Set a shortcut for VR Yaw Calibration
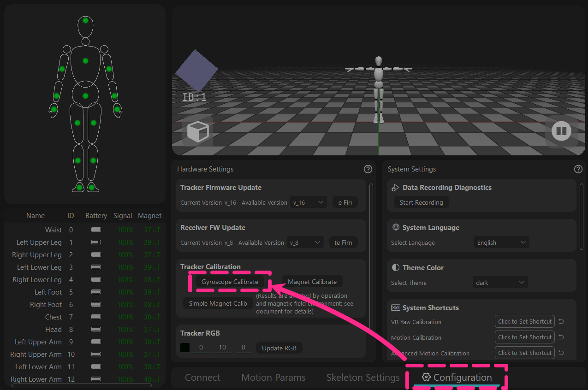This screenshot has width=588, height=390. tap(525, 322)
